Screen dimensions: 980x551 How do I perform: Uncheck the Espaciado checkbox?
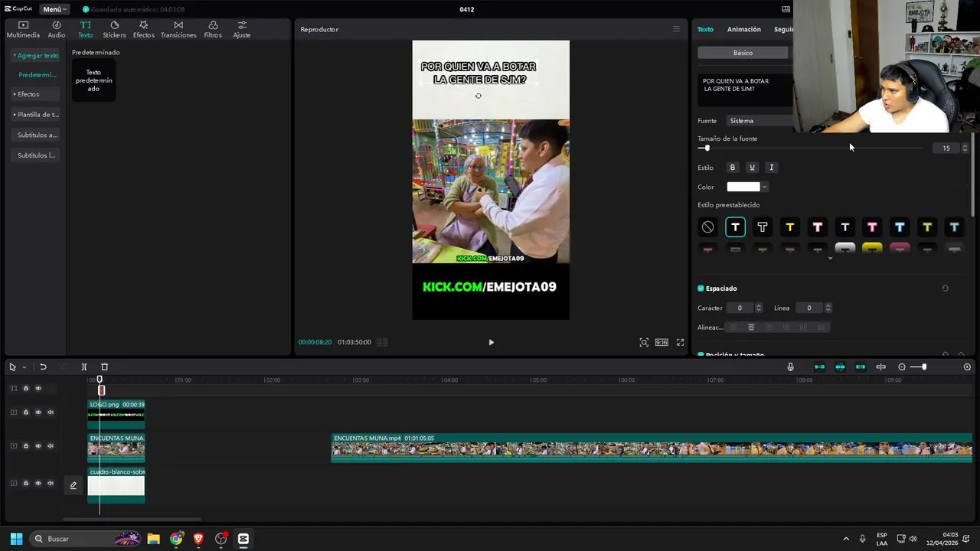(701, 289)
